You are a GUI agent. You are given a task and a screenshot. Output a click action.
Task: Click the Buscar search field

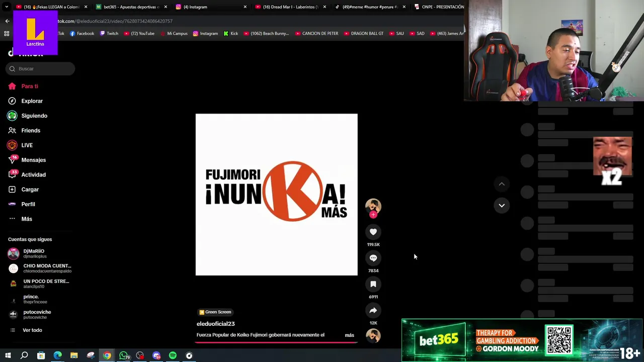(x=40, y=68)
